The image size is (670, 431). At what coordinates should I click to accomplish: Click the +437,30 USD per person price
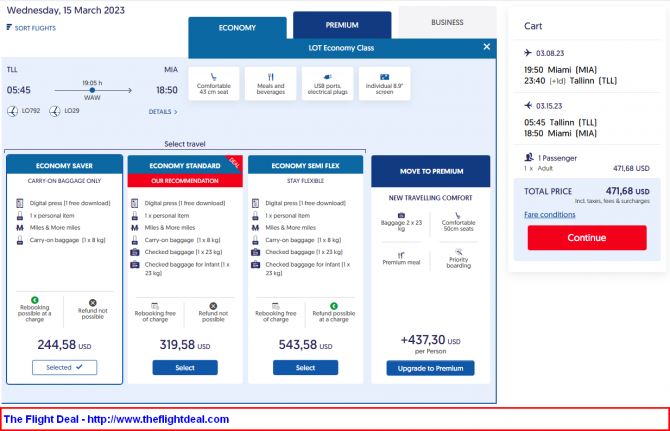(430, 340)
